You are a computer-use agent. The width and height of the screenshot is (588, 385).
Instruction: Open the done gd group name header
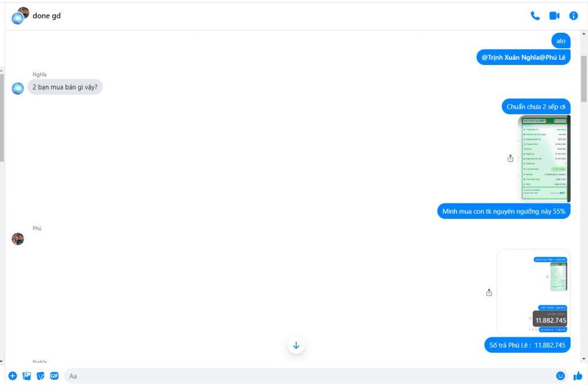[47, 16]
